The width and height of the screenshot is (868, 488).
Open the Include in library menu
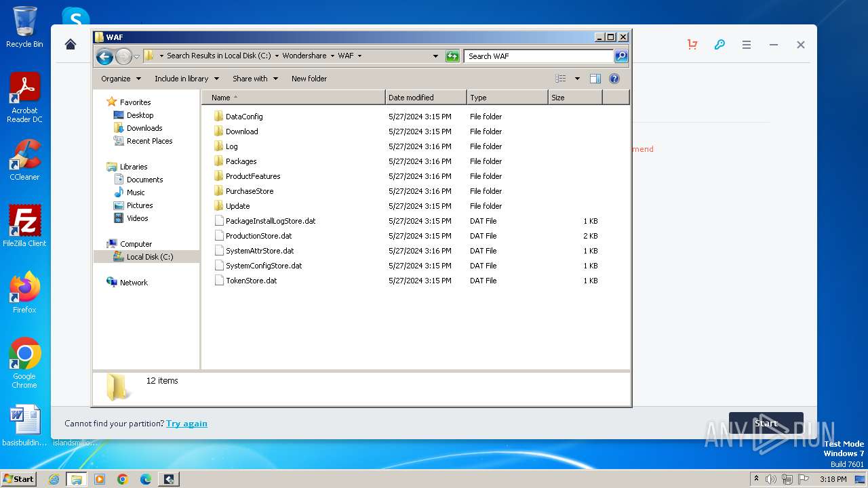pos(186,79)
